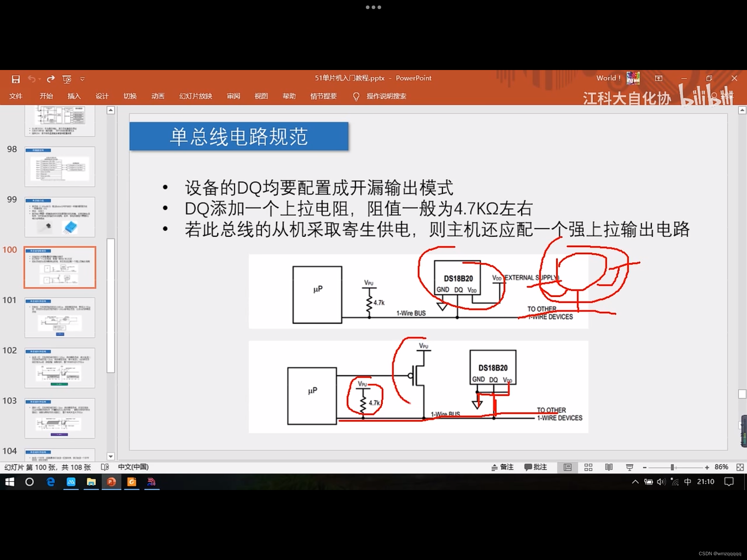Fit slide to current window icon
747x560 pixels.
click(740, 467)
